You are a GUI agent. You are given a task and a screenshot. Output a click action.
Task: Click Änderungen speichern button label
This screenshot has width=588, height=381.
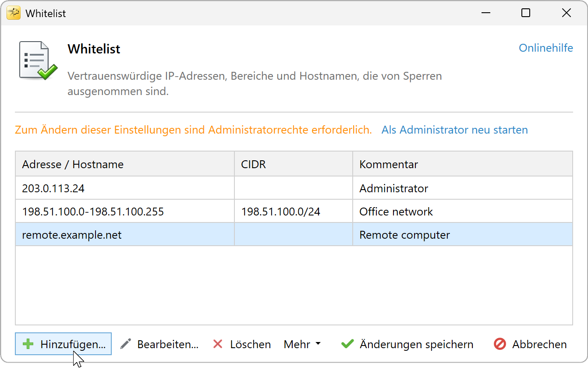tap(417, 344)
